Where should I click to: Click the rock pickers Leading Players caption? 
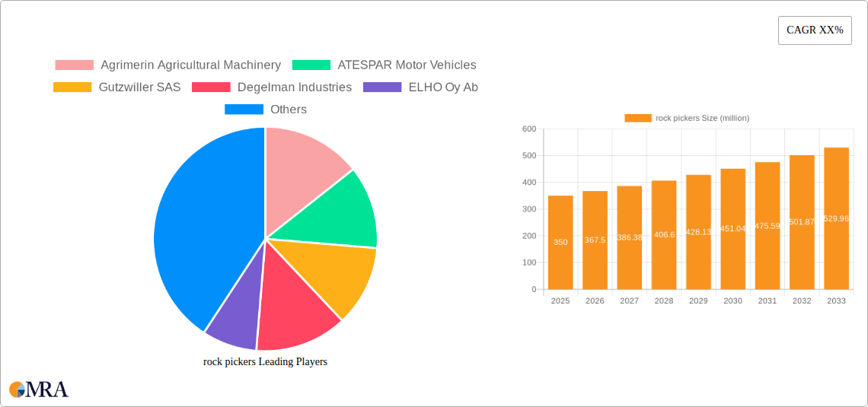pyautogui.click(x=266, y=362)
